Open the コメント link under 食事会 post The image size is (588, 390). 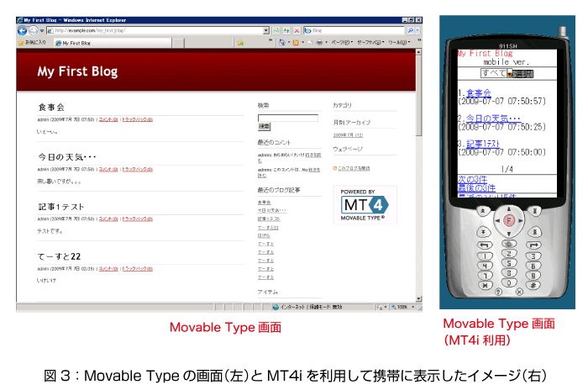pos(108,119)
